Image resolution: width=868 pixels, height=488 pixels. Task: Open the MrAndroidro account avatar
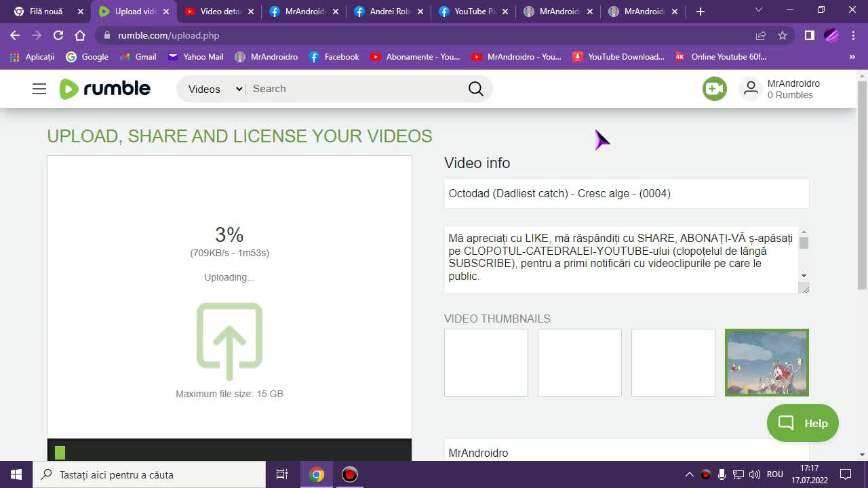[x=751, y=89]
